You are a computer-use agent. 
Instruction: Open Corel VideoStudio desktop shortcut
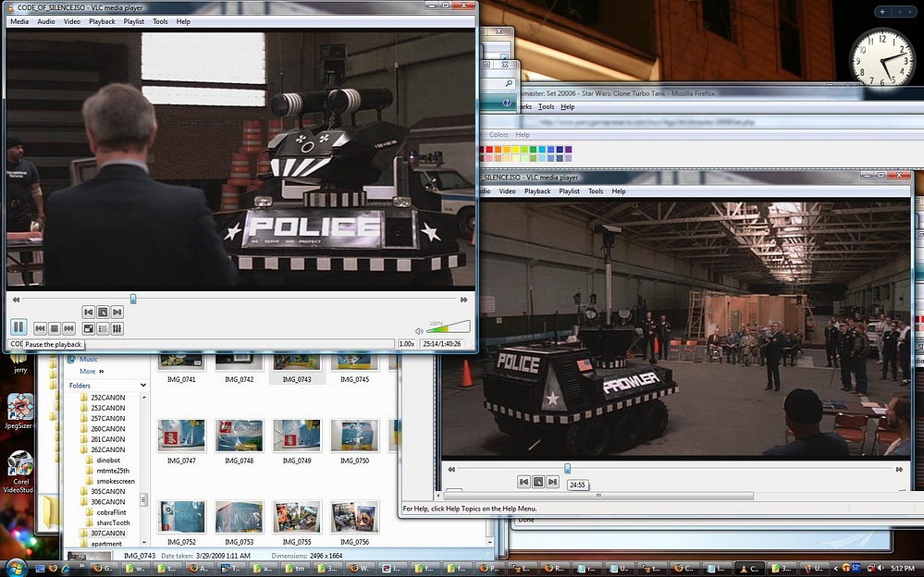point(19,473)
